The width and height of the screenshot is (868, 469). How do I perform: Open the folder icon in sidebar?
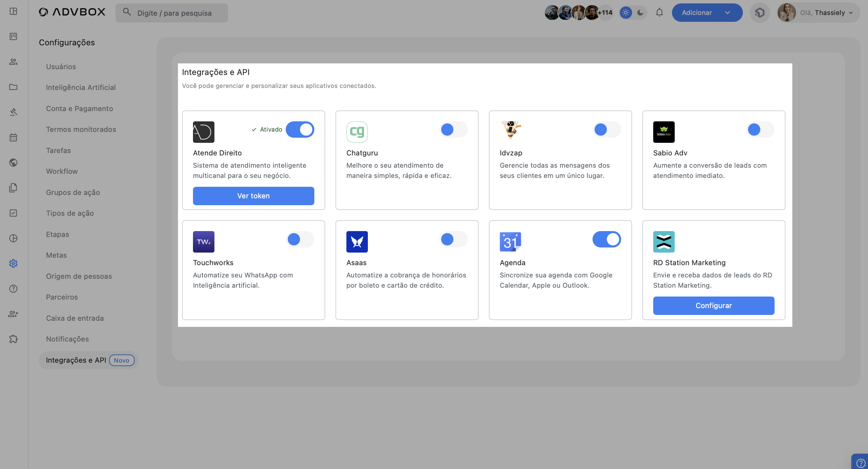click(x=13, y=87)
